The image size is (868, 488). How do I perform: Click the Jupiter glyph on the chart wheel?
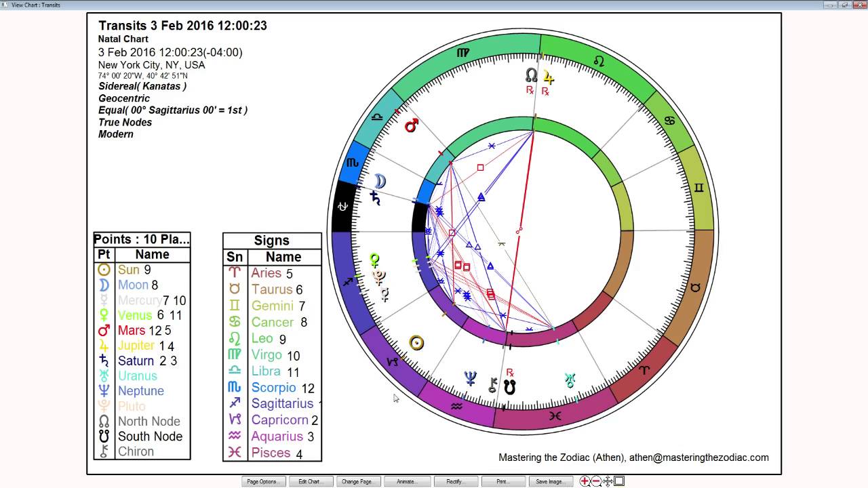pyautogui.click(x=548, y=77)
